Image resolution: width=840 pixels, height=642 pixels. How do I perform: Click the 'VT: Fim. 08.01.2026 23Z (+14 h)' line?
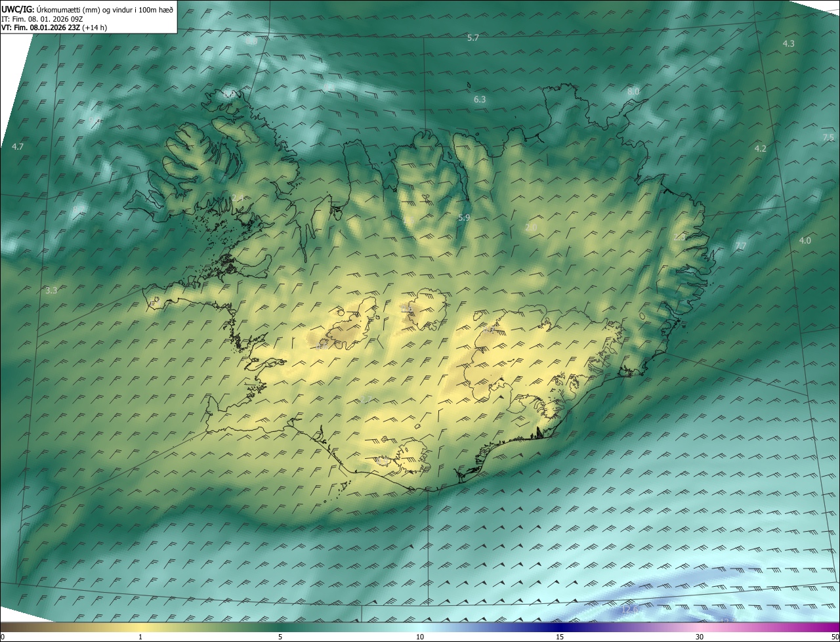point(54,28)
